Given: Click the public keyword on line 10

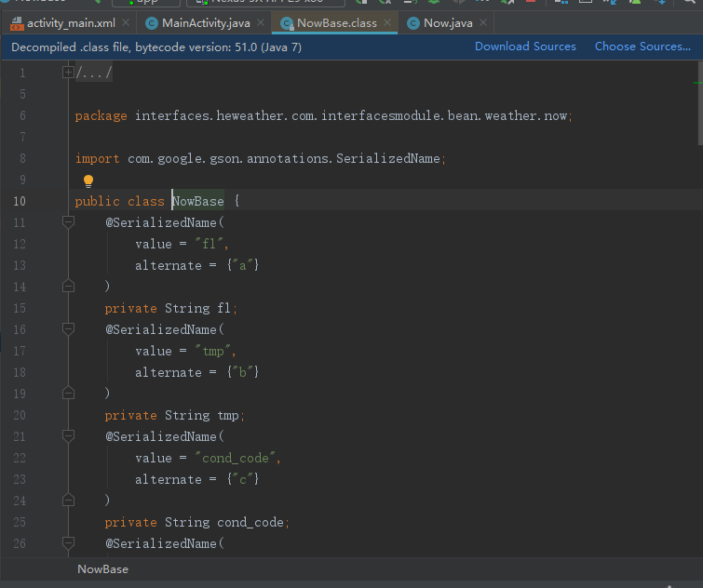Looking at the screenshot, I should pos(97,202).
